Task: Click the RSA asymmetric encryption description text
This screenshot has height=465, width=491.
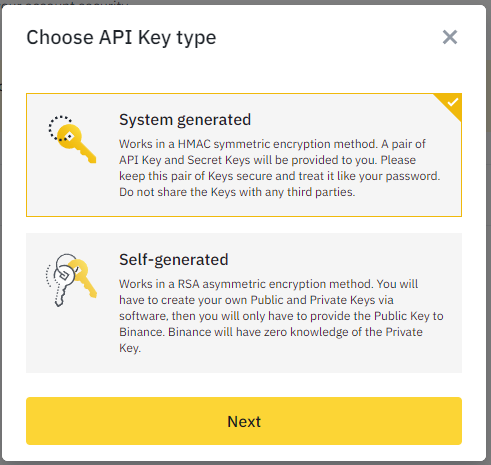Action: click(x=281, y=316)
